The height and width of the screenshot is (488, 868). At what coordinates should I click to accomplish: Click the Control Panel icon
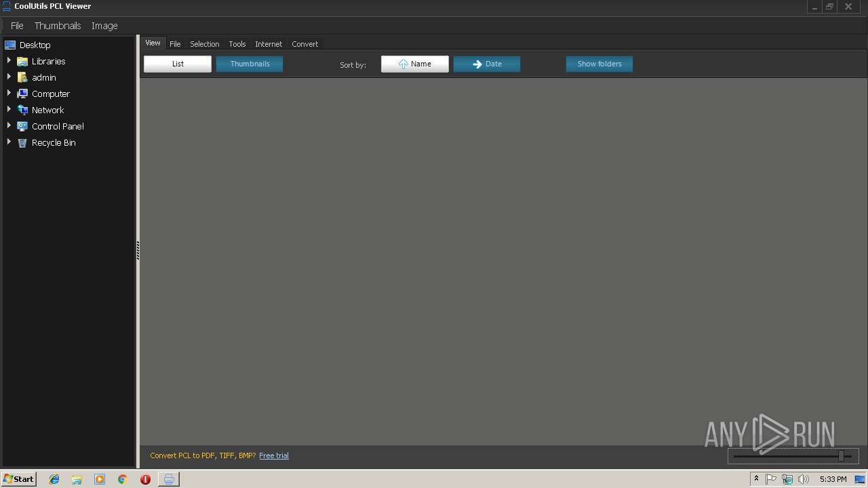tap(22, 126)
